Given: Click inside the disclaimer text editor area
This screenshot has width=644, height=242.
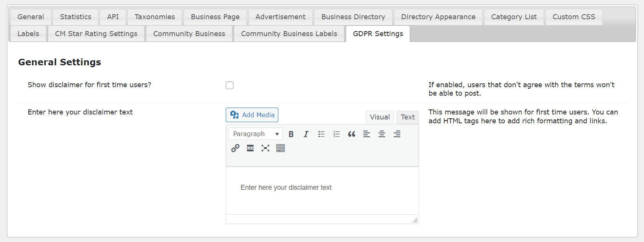Looking at the screenshot, I should (322, 192).
